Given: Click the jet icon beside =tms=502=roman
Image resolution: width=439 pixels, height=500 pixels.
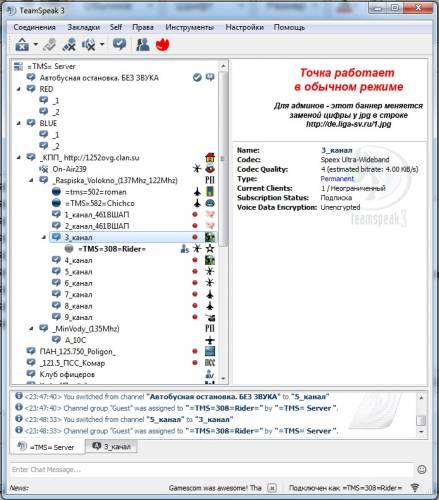Looking at the screenshot, I should [x=197, y=192].
